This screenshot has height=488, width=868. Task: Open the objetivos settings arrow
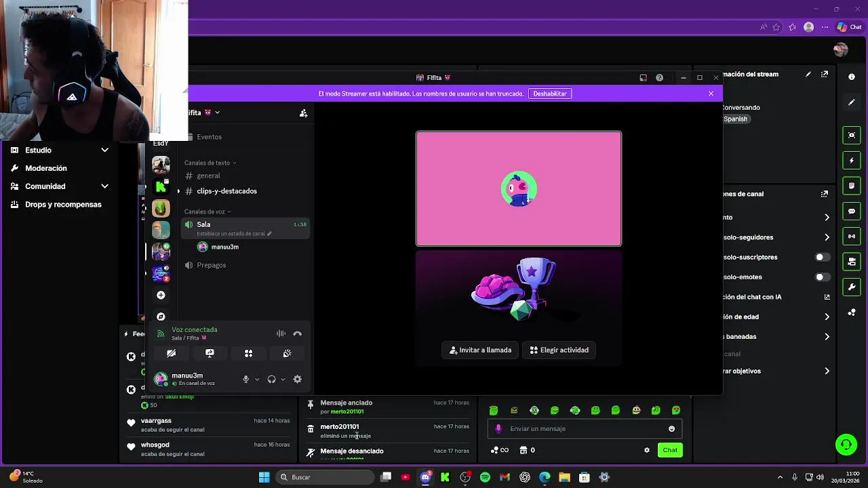pos(827,371)
